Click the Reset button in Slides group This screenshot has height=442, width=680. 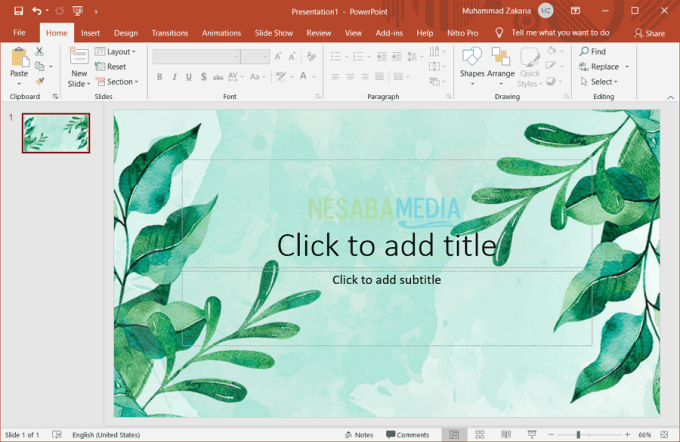[111, 66]
